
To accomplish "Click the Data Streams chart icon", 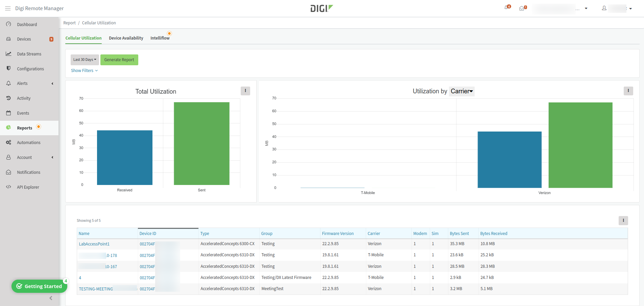I will [8, 54].
